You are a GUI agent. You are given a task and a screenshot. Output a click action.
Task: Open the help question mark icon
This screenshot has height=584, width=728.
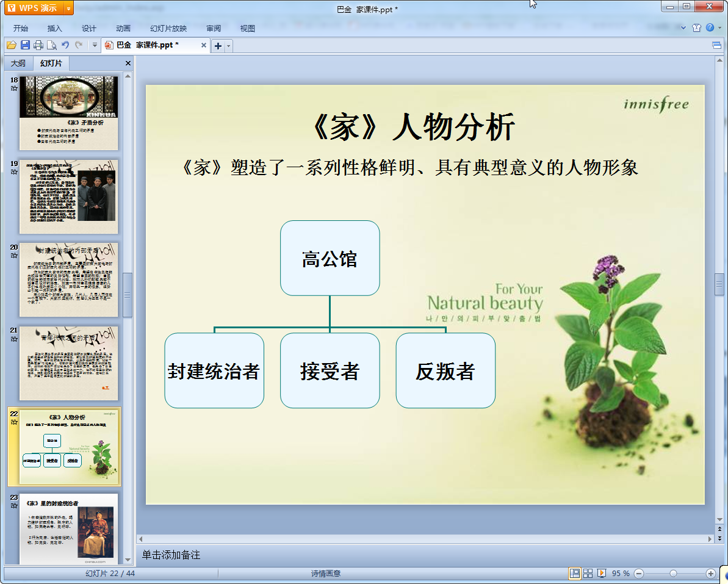710,27
